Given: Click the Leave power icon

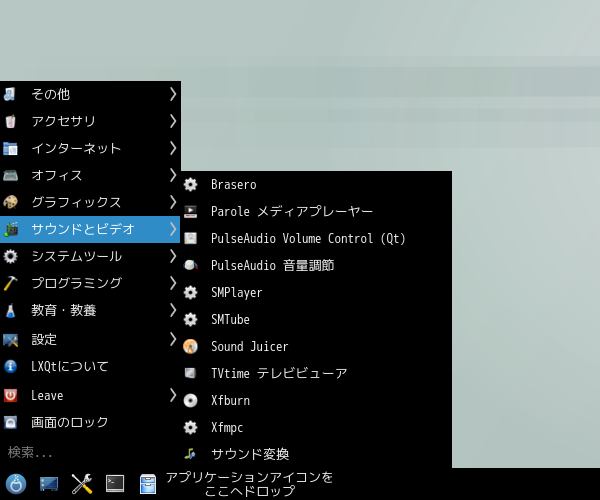Looking at the screenshot, I should point(10,395).
